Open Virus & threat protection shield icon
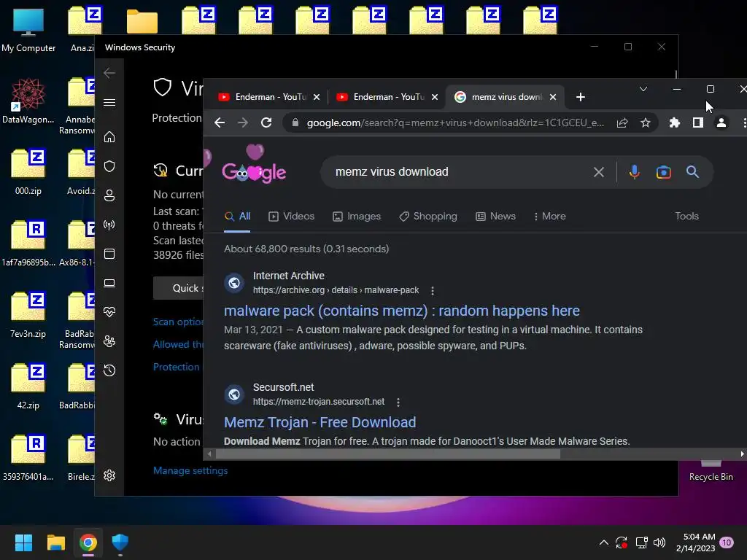Viewport: 747px width, 560px height. (x=109, y=166)
